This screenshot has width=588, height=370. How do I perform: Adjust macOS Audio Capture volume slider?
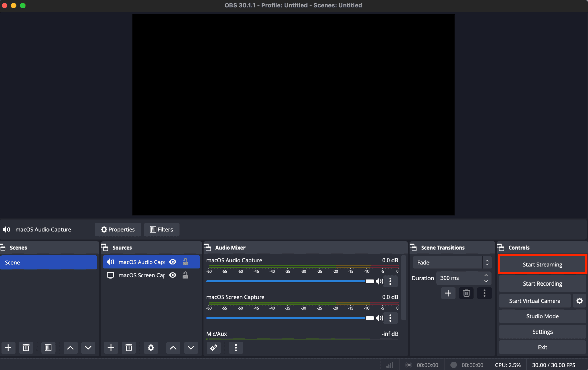(290, 281)
